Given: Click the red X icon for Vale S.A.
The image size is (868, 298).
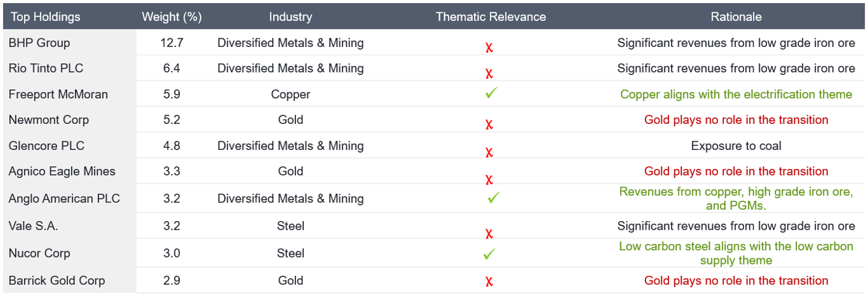Looking at the screenshot, I should point(488,233).
